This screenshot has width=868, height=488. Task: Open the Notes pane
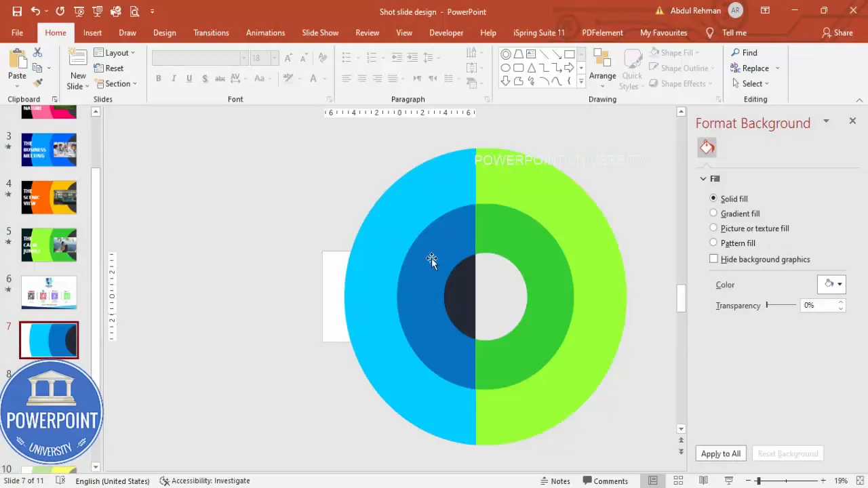(x=555, y=481)
